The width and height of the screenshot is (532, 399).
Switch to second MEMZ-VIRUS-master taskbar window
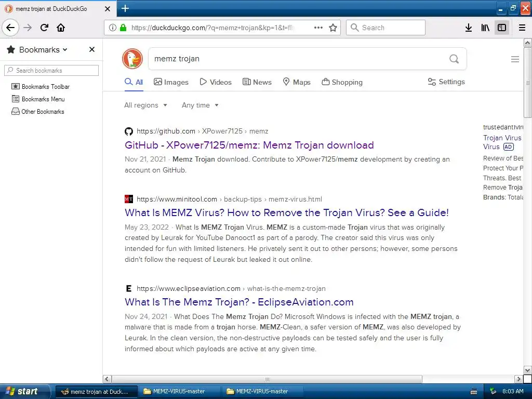point(262,392)
